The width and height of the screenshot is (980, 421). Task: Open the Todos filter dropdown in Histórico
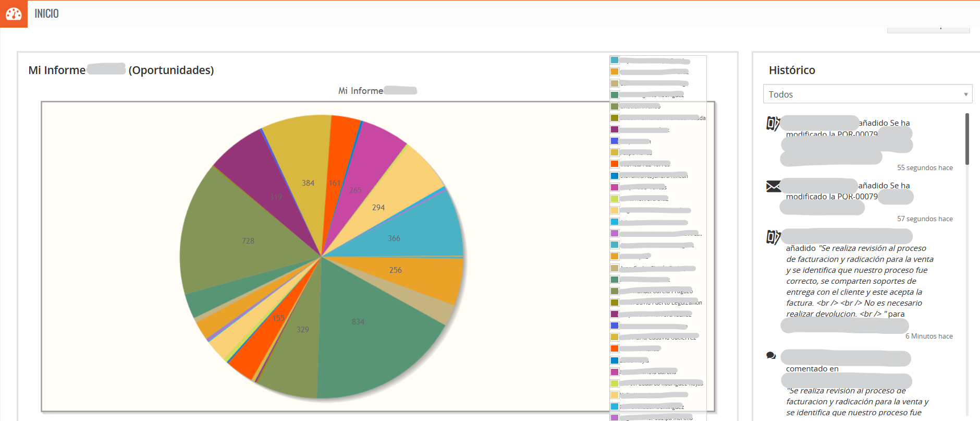867,94
